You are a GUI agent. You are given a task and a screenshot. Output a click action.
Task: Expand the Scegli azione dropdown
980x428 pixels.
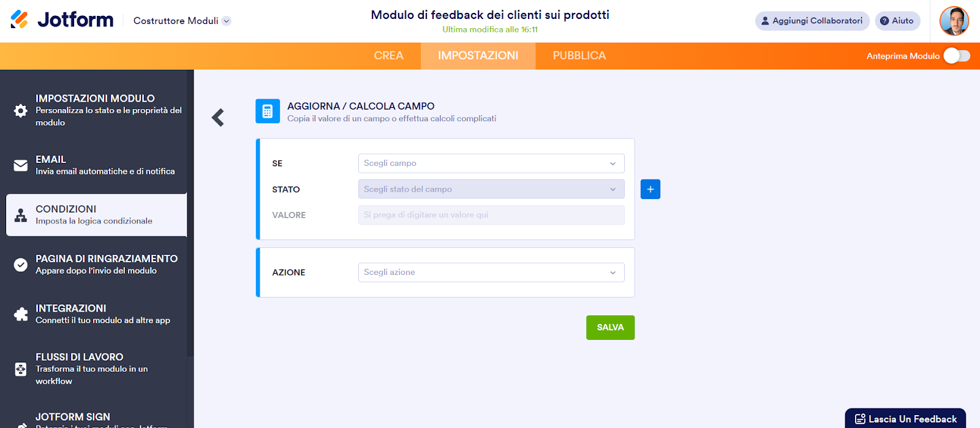coord(491,272)
